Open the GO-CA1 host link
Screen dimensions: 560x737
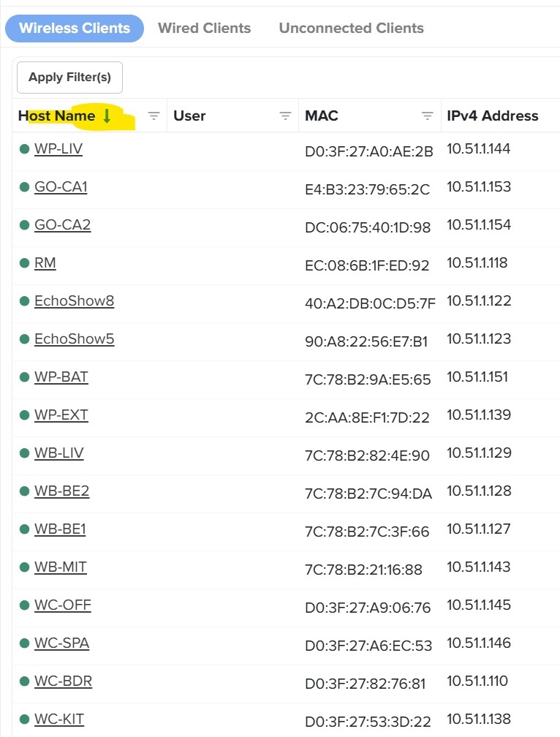click(x=61, y=187)
